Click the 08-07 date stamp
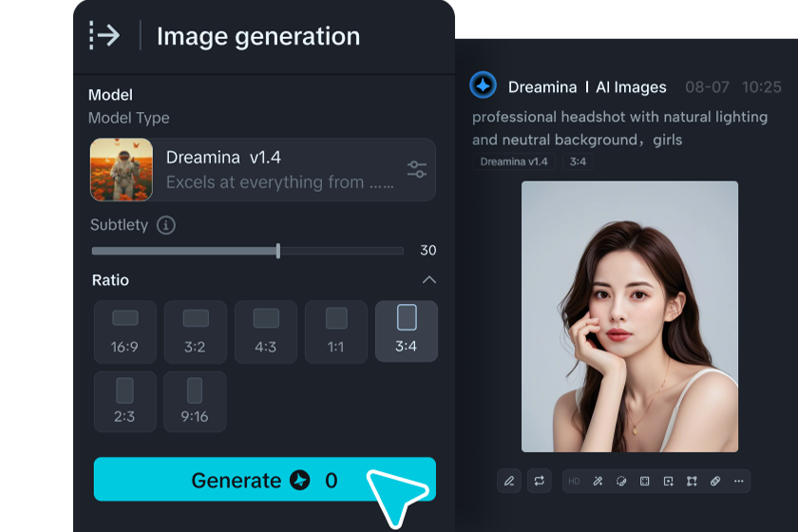Viewport: 798px width, 532px height. point(707,87)
